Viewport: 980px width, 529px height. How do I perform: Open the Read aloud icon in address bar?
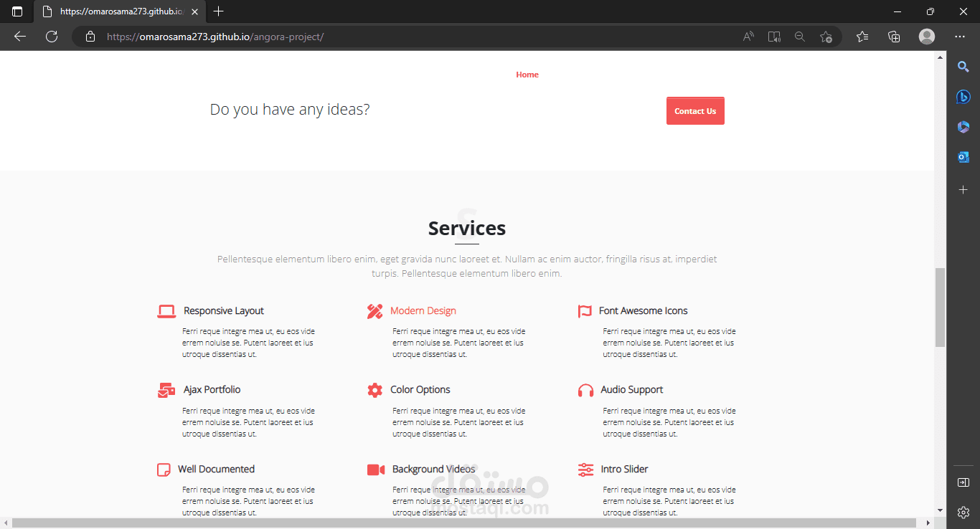[x=748, y=37]
